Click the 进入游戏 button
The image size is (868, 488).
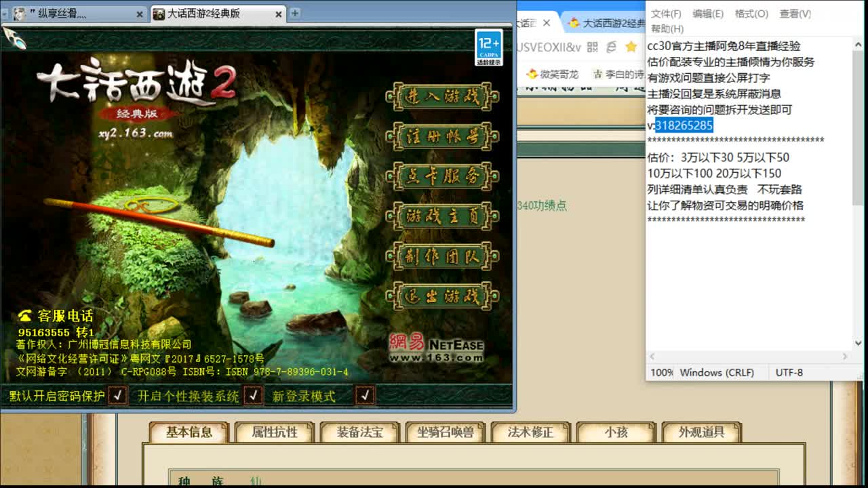tap(443, 97)
